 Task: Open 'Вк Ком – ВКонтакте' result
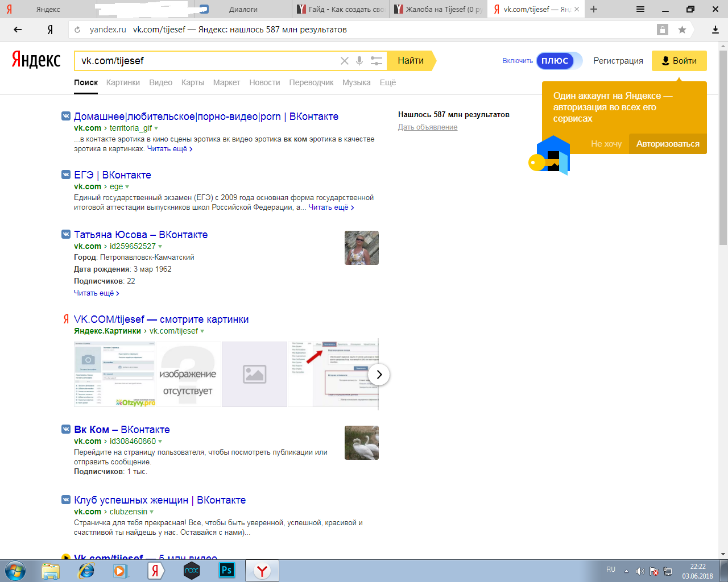122,430
